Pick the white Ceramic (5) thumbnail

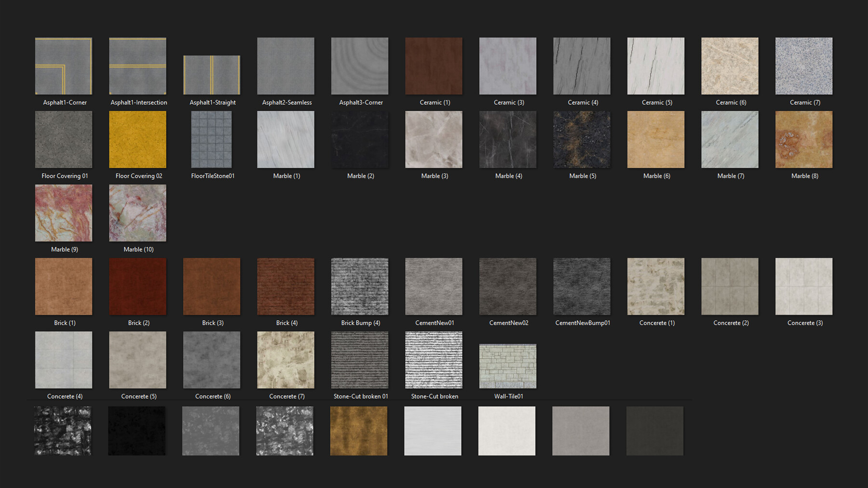[656, 66]
